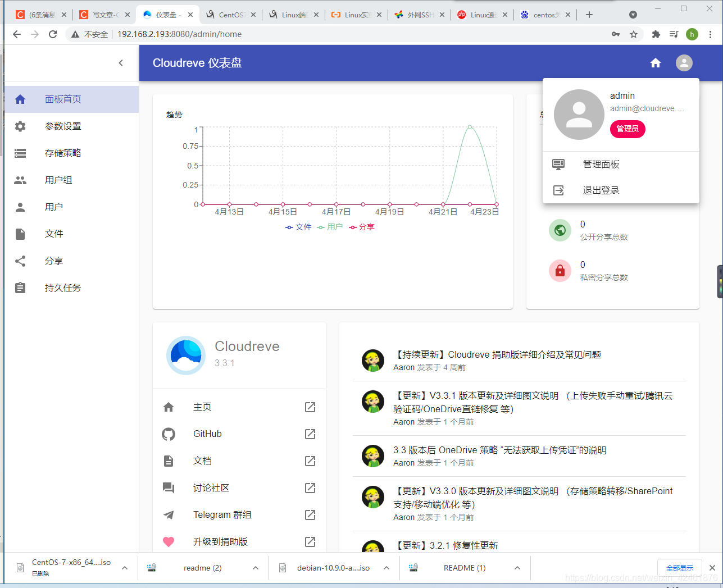Open the browser extensions puzzle icon
The height and width of the screenshot is (588, 723).
click(656, 34)
